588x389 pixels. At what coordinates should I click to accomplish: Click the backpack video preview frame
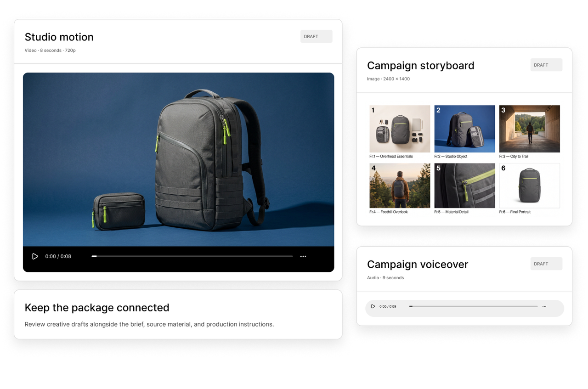click(179, 159)
